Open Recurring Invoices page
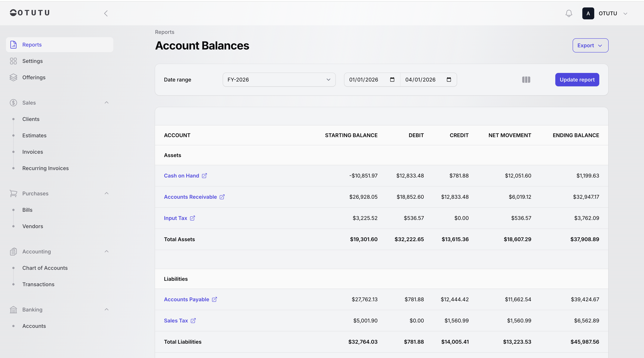The height and width of the screenshot is (358, 644). pyautogui.click(x=45, y=168)
